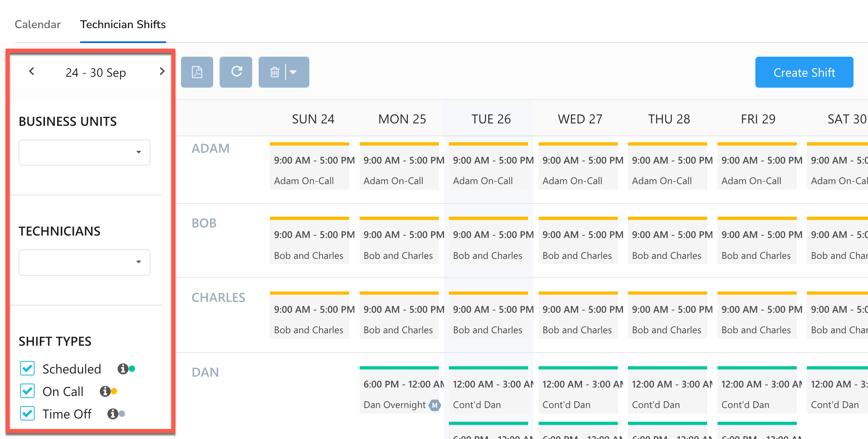The height and width of the screenshot is (439, 868).
Task: Click the delete shifts trash icon
Action: 275,72
